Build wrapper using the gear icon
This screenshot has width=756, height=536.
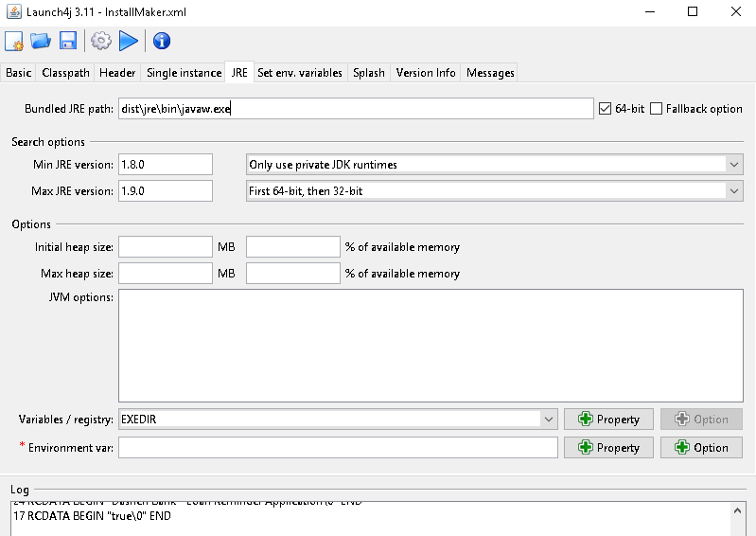coord(100,41)
